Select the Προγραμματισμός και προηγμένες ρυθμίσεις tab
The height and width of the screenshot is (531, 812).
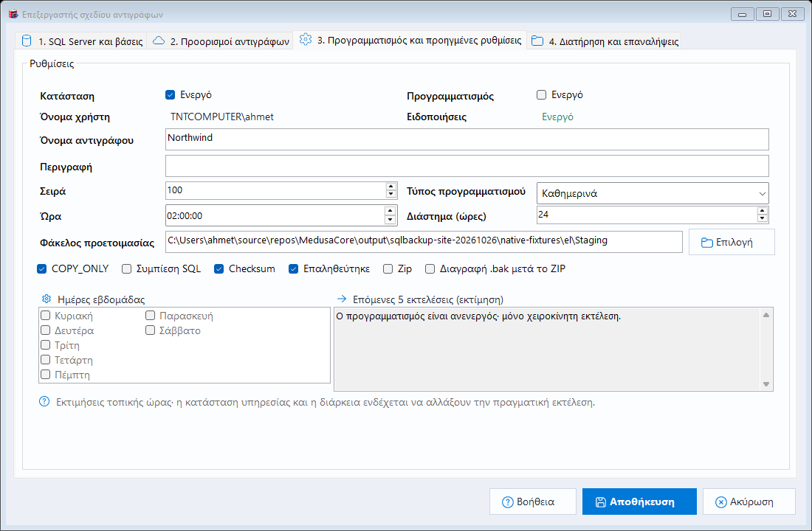410,40
